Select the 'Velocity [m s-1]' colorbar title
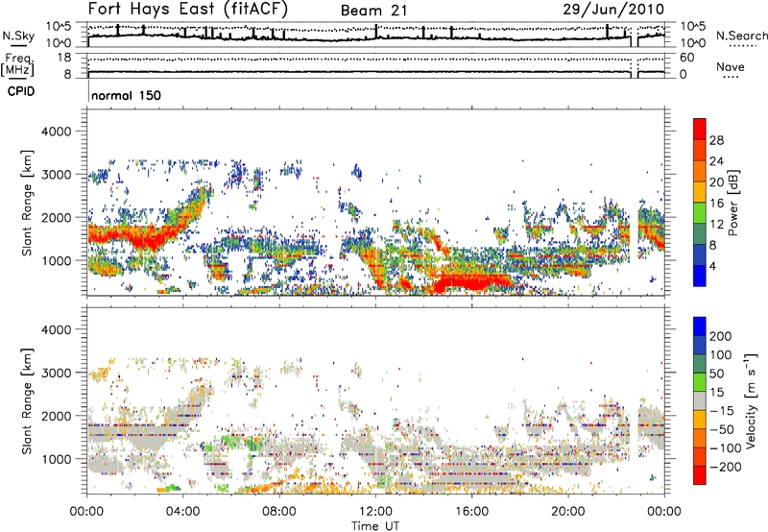 (750, 400)
